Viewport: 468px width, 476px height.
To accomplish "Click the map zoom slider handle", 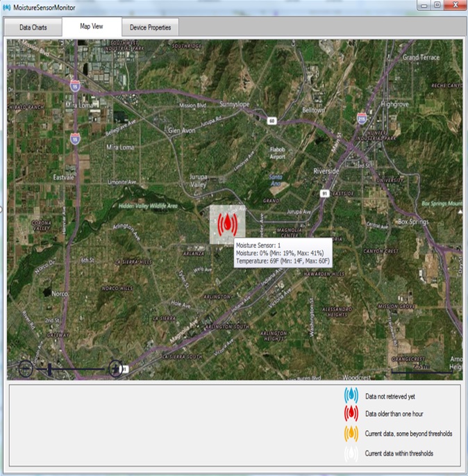I will [49, 369].
